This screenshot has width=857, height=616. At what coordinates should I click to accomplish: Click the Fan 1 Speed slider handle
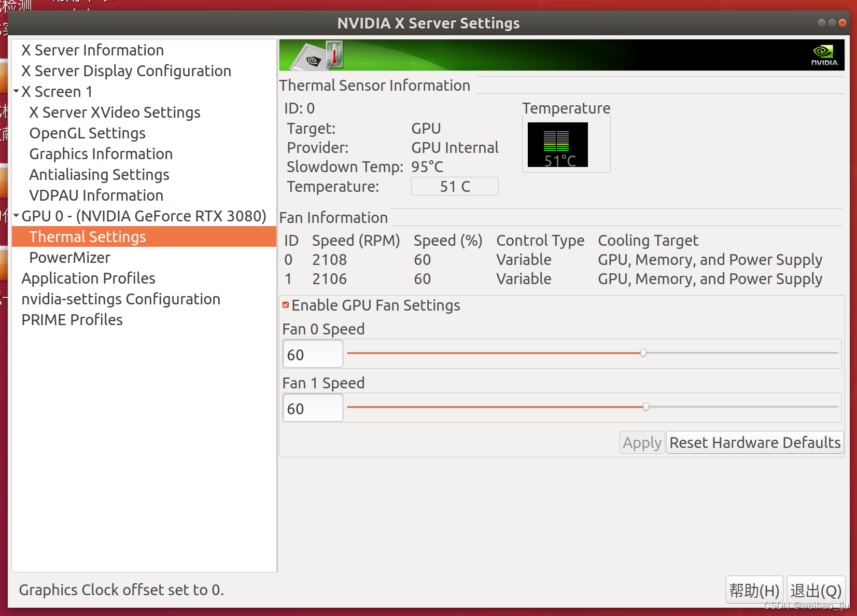click(x=646, y=407)
